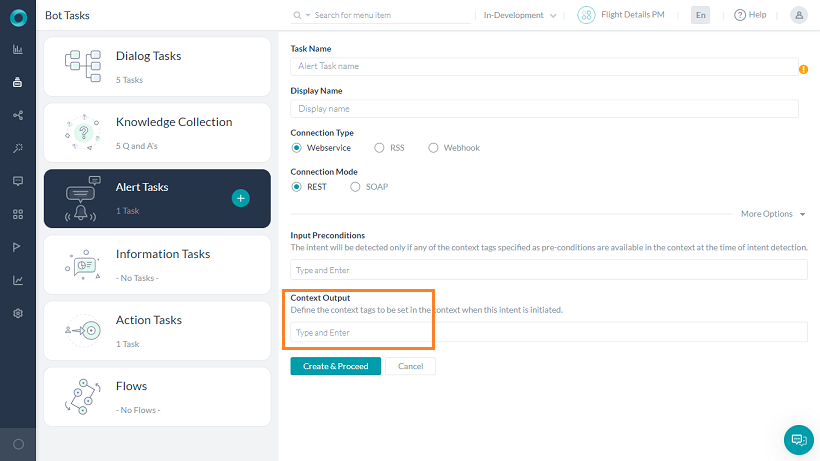Screen dimensions: 820x461
Task: Click the plus icon on Alert Tasks
Action: [240, 198]
